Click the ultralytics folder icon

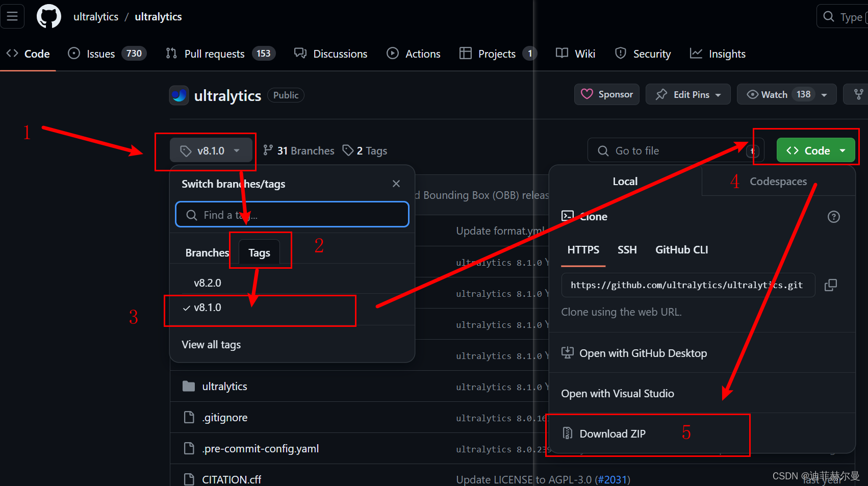189,386
